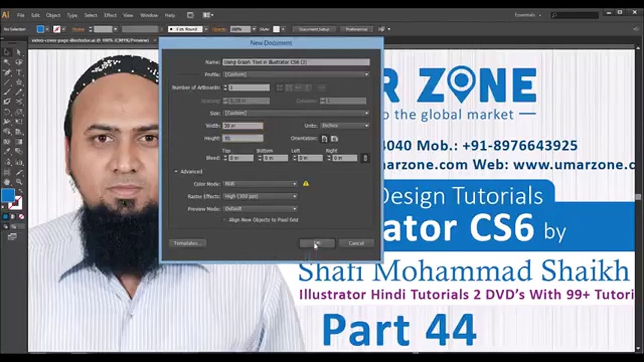Select the Hand tool

point(8,182)
